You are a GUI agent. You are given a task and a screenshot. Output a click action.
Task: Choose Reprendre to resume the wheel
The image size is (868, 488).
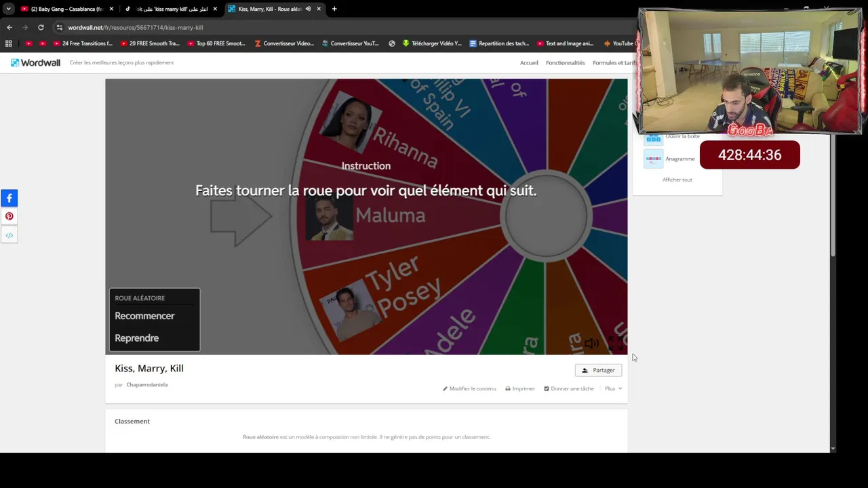(x=137, y=338)
